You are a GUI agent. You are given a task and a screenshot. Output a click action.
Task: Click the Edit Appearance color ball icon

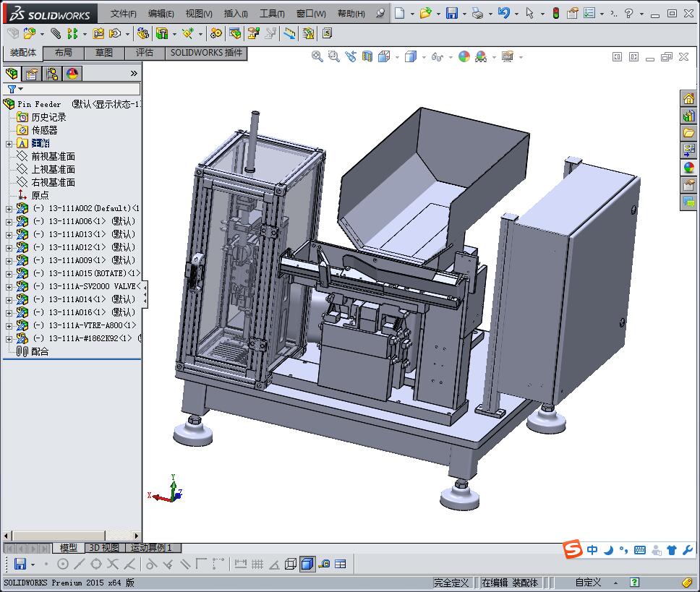[464, 56]
